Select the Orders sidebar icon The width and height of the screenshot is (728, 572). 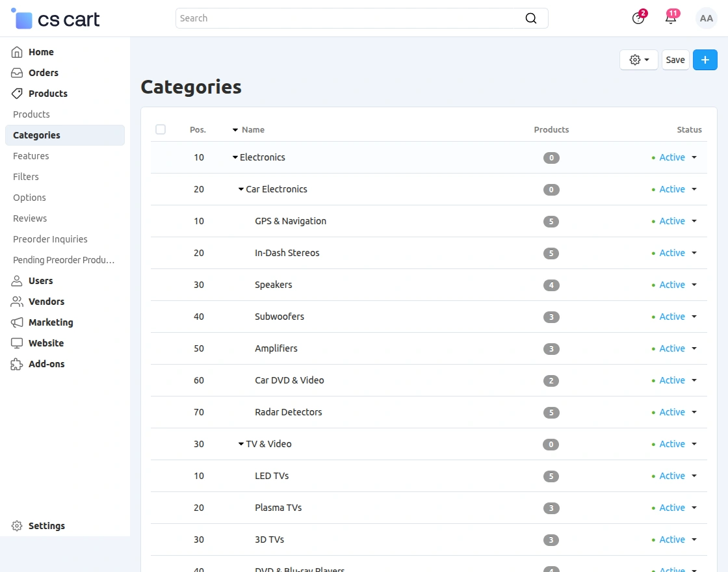(x=16, y=73)
